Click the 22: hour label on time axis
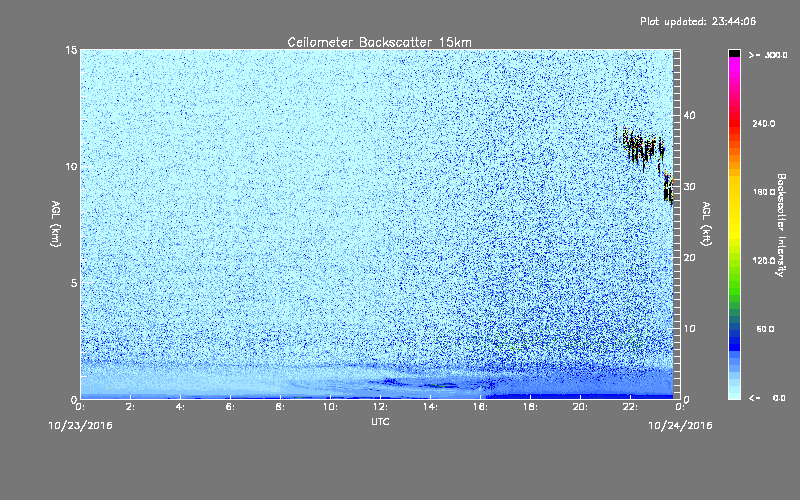 pyautogui.click(x=630, y=407)
